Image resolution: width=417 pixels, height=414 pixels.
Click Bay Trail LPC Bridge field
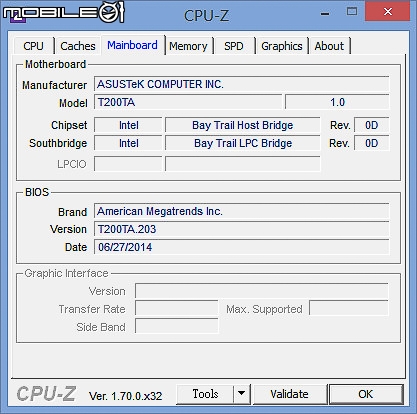click(243, 143)
